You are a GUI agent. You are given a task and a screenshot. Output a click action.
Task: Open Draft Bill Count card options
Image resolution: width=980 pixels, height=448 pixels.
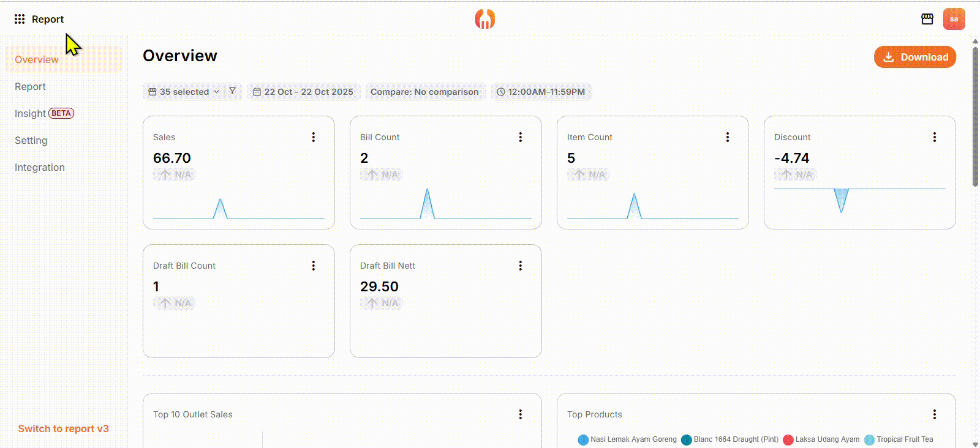[x=314, y=266]
